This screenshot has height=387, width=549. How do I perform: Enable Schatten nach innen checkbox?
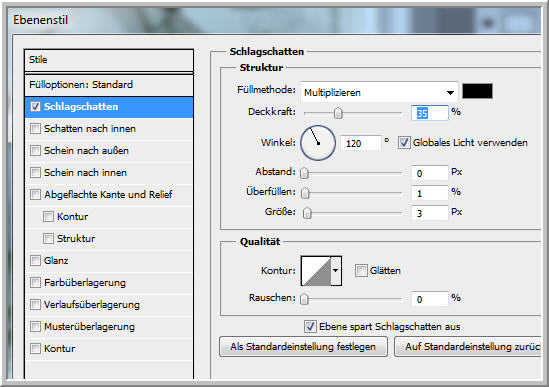pyautogui.click(x=35, y=129)
